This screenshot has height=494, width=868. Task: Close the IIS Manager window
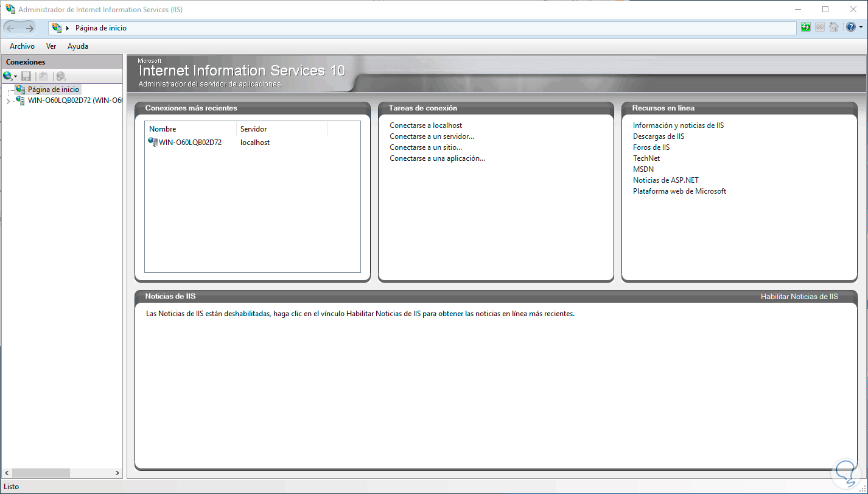click(x=853, y=10)
